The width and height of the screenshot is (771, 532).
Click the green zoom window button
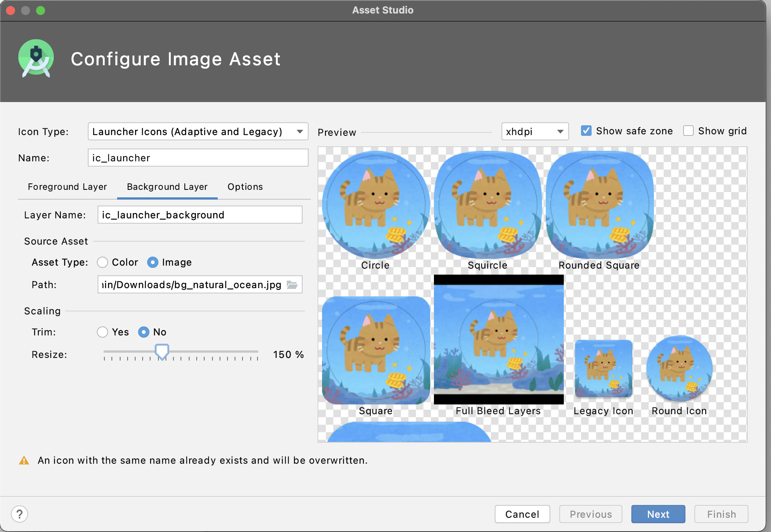click(41, 11)
